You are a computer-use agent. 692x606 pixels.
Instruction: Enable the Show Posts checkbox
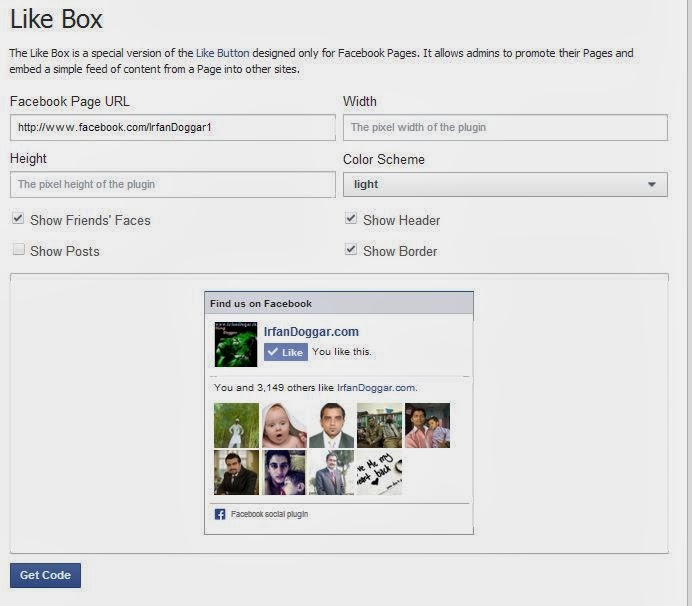[x=18, y=249]
